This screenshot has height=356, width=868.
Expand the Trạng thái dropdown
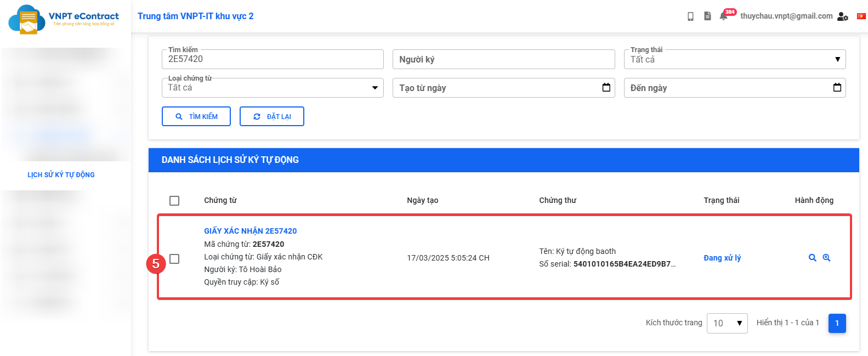click(735, 59)
